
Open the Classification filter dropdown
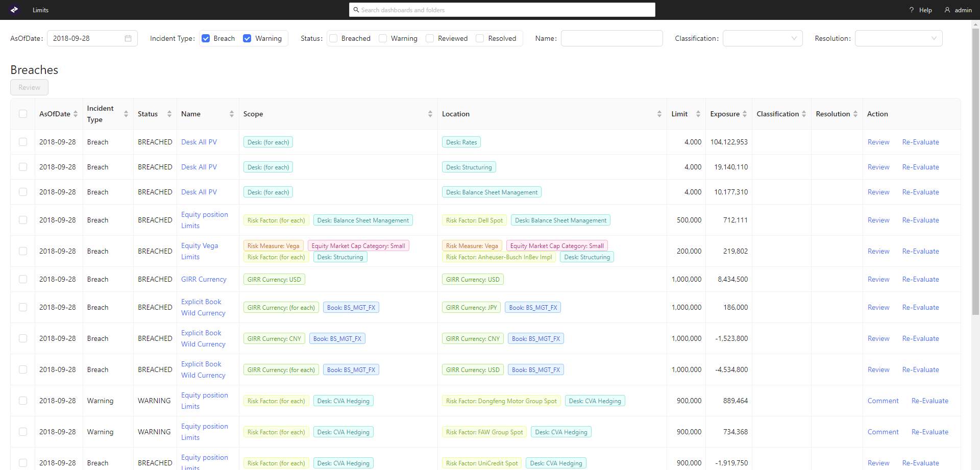[x=763, y=38]
